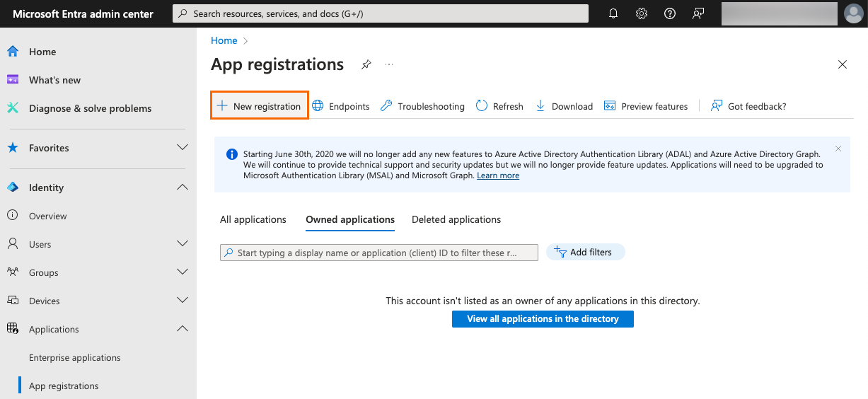Viewport: 868px width, 399px height.
Task: Focus the top search resources box
Action: (381, 13)
